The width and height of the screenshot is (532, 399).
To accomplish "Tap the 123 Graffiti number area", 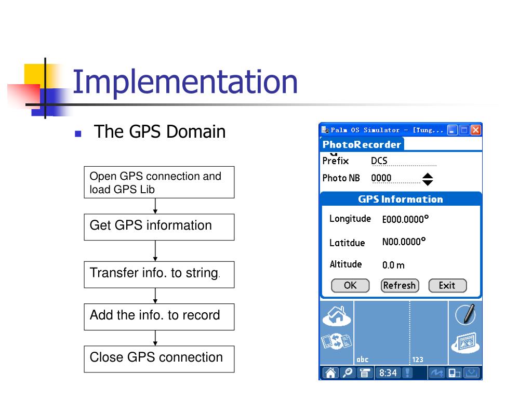I will (429, 332).
